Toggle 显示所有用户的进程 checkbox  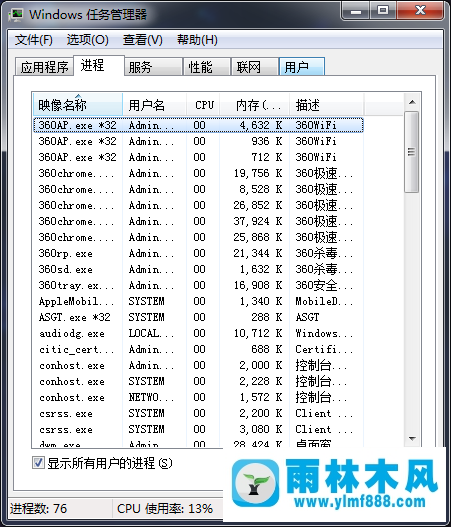tap(38, 463)
